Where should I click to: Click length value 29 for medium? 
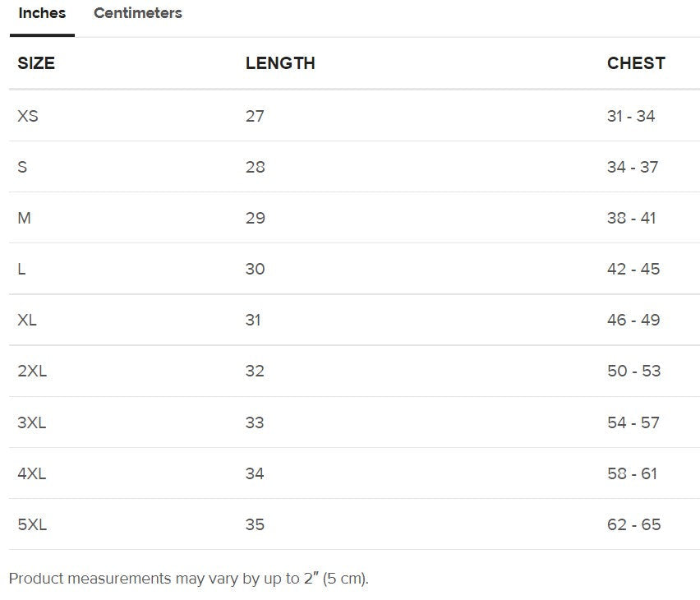coord(255,218)
